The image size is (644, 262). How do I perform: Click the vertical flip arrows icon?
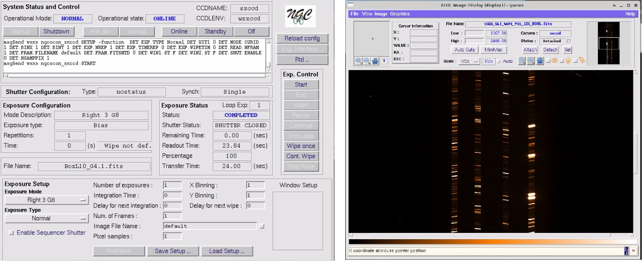coord(568,61)
